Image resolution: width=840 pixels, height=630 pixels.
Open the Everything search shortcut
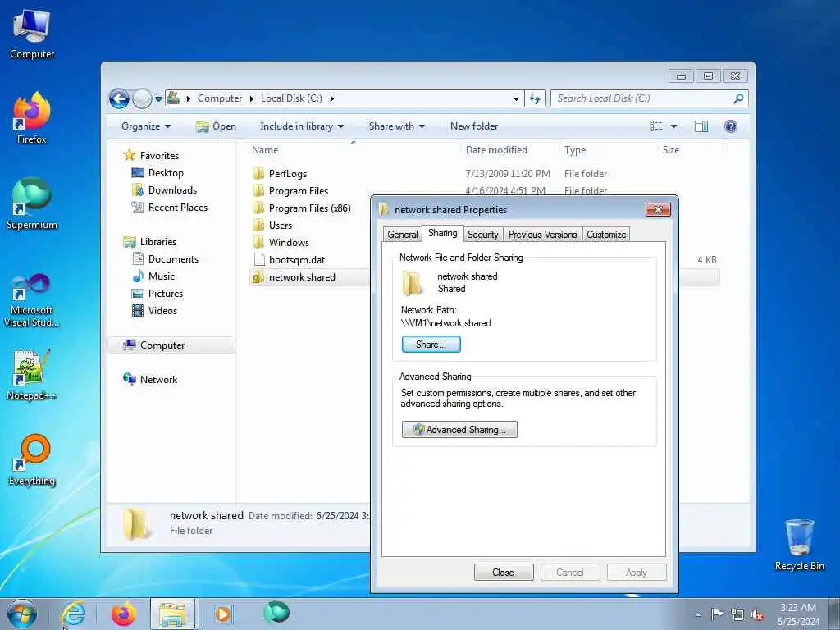point(32,461)
